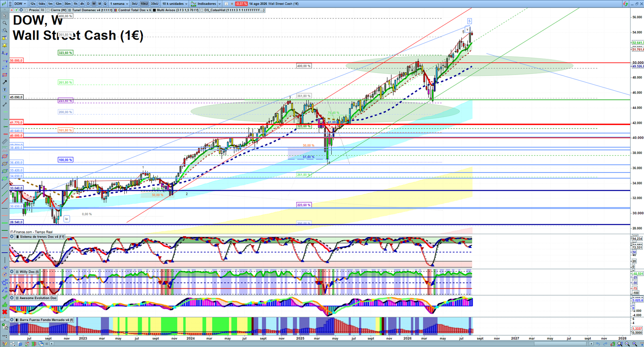Image resolution: width=644 pixels, height=347 pixels.
Task: Close the Sistema de trenes Doc v4 panel
Action: [12, 237]
